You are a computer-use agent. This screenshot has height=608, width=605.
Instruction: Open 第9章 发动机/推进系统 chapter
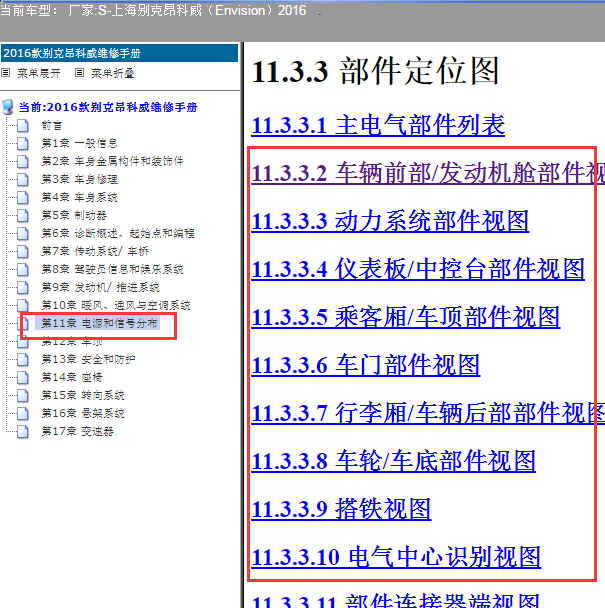click(100, 287)
